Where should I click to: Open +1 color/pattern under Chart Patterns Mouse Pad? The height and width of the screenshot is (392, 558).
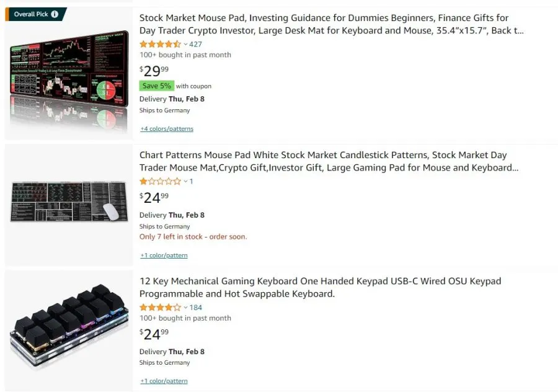tap(164, 255)
